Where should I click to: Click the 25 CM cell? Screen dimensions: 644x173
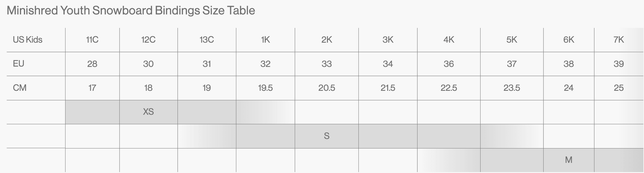coord(619,88)
